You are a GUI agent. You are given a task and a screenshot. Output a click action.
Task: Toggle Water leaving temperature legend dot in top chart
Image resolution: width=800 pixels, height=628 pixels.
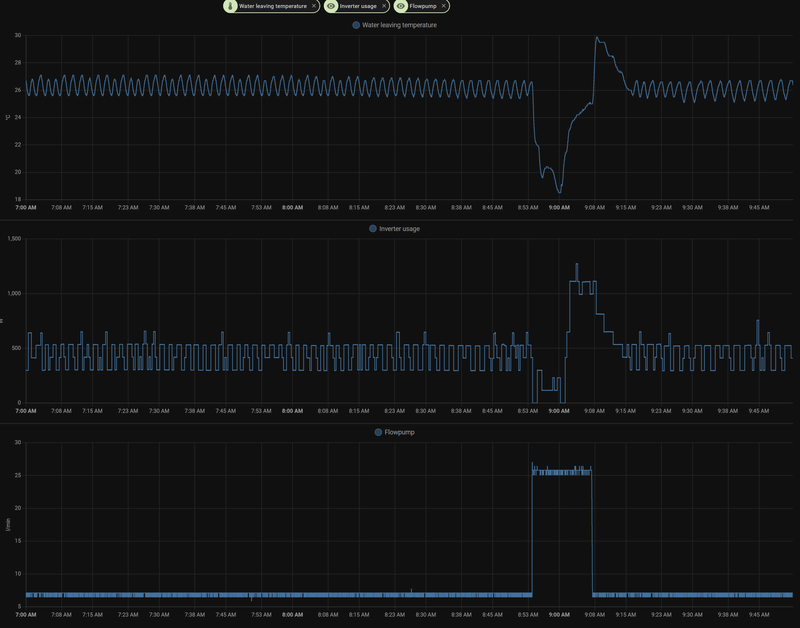click(356, 25)
